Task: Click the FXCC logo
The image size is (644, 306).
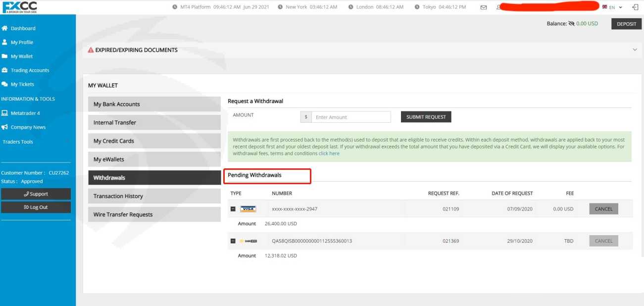Action: (x=20, y=7)
